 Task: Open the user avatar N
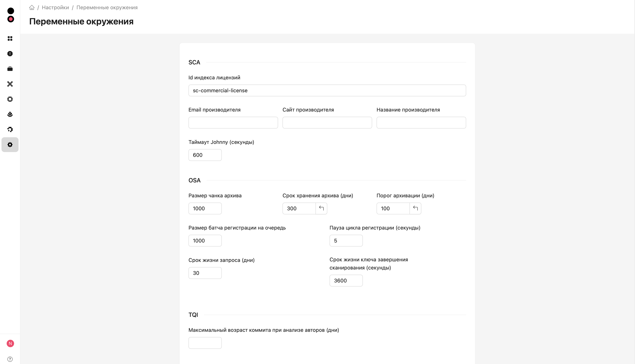coord(10,343)
